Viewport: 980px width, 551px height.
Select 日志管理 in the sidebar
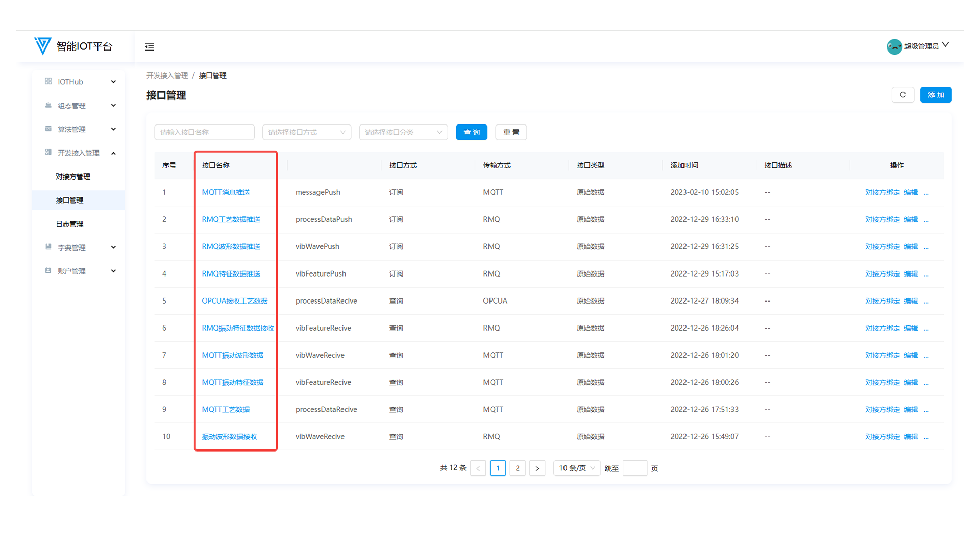pos(69,224)
